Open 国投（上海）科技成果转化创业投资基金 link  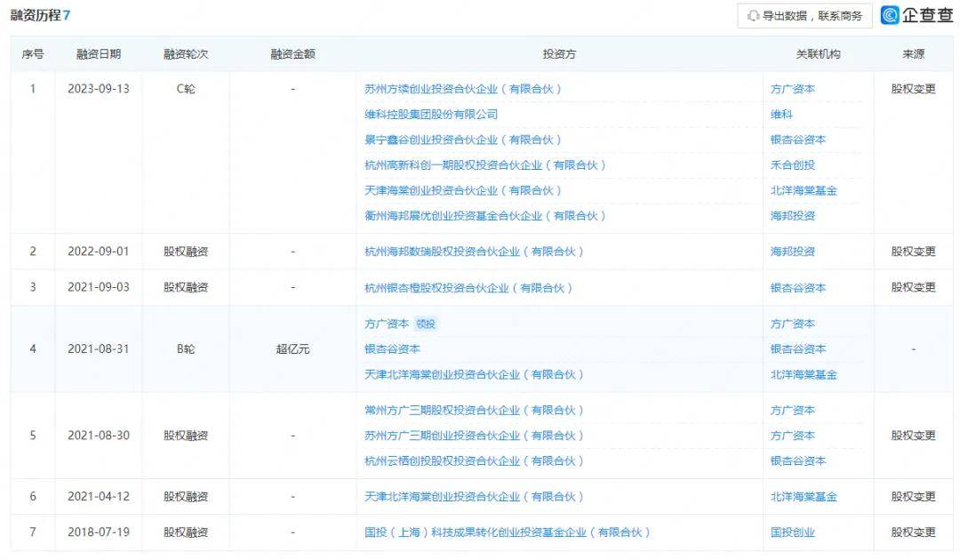coord(508,532)
